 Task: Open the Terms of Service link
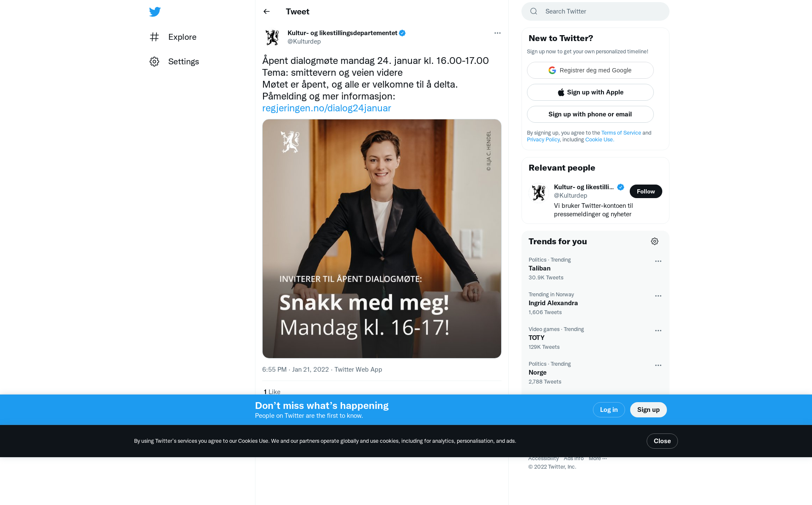point(621,133)
